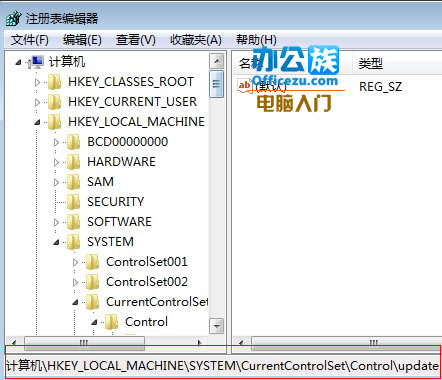Open the 查看(V) menu

pyautogui.click(x=136, y=40)
